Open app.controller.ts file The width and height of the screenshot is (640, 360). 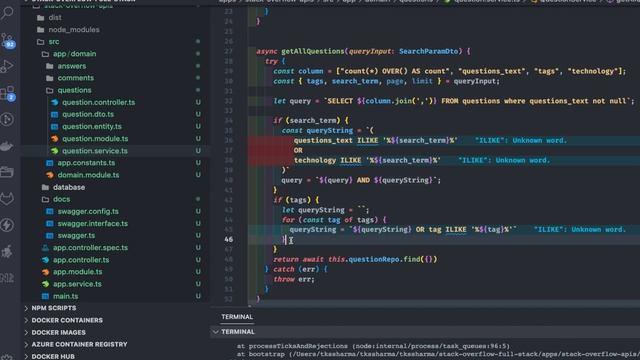81,260
